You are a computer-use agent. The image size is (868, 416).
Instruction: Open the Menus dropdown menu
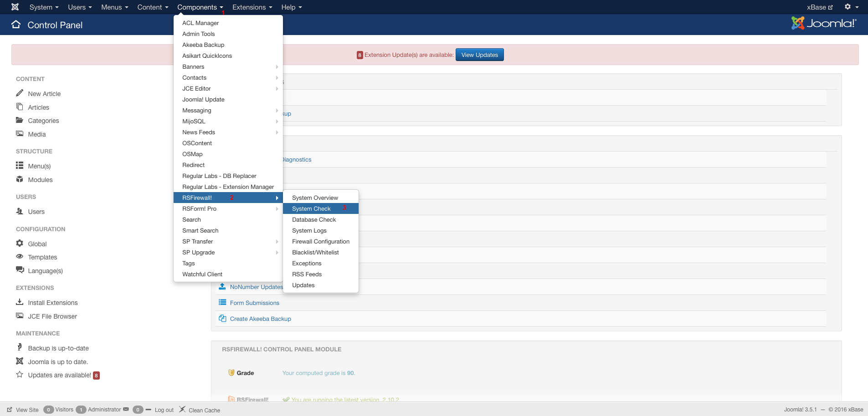tap(115, 7)
